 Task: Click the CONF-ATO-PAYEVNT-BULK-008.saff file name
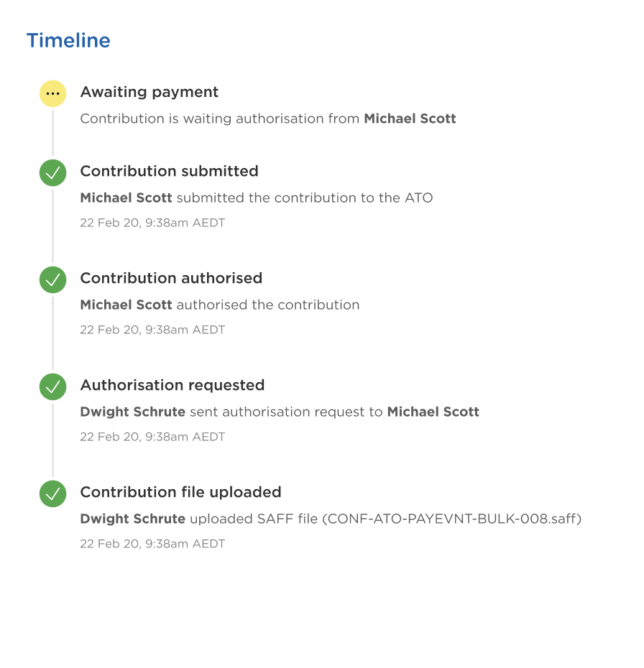click(x=452, y=519)
